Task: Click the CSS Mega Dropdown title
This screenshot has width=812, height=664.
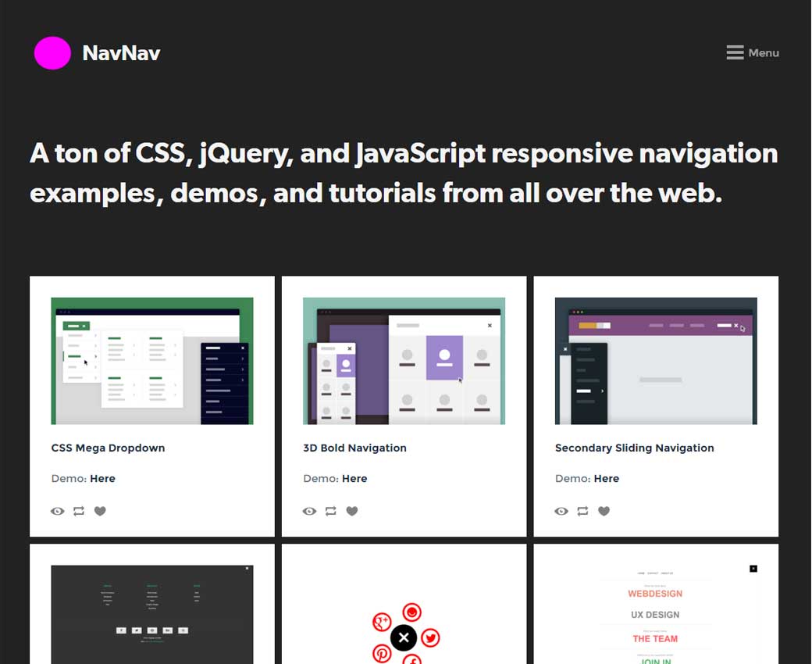Action: [x=108, y=448]
